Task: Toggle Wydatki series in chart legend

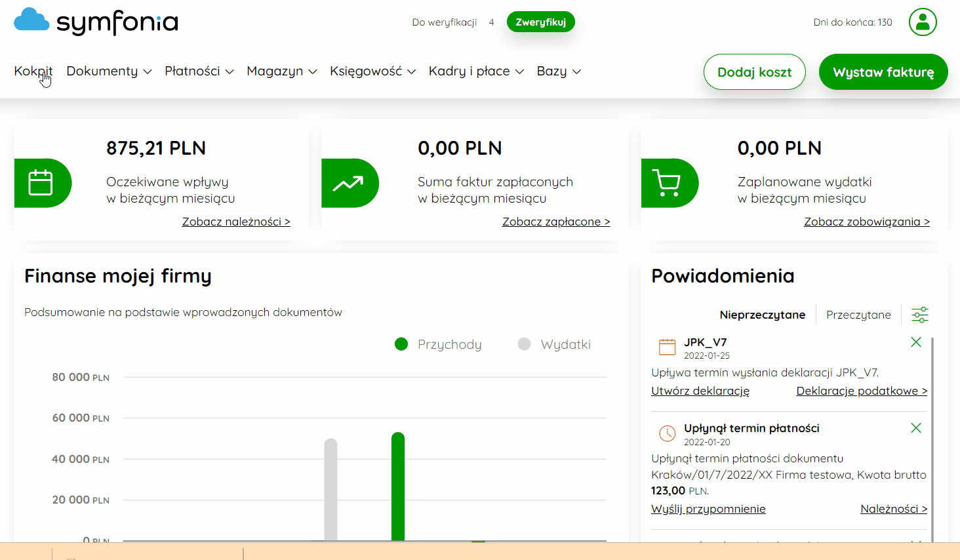Action: pyautogui.click(x=554, y=344)
